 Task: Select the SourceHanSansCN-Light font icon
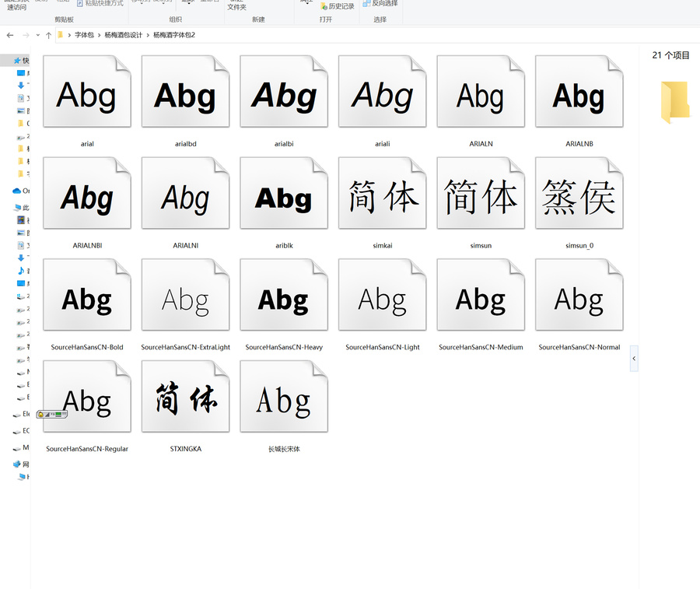[382, 295]
